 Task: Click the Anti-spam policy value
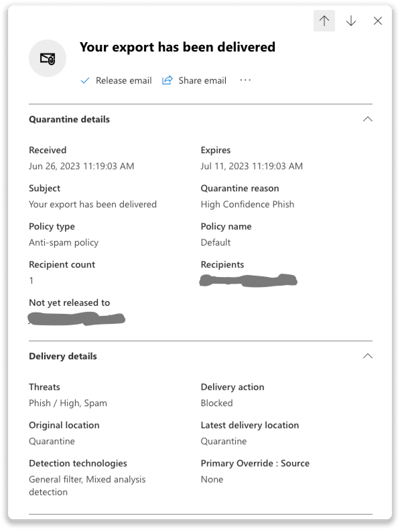pyautogui.click(x=64, y=243)
